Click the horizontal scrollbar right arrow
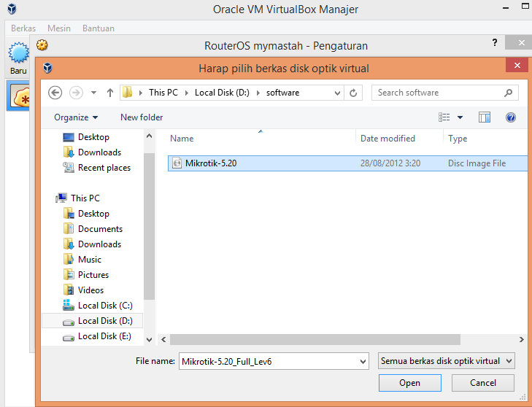Image resolution: width=532 pixels, height=407 pixels. (x=522, y=339)
